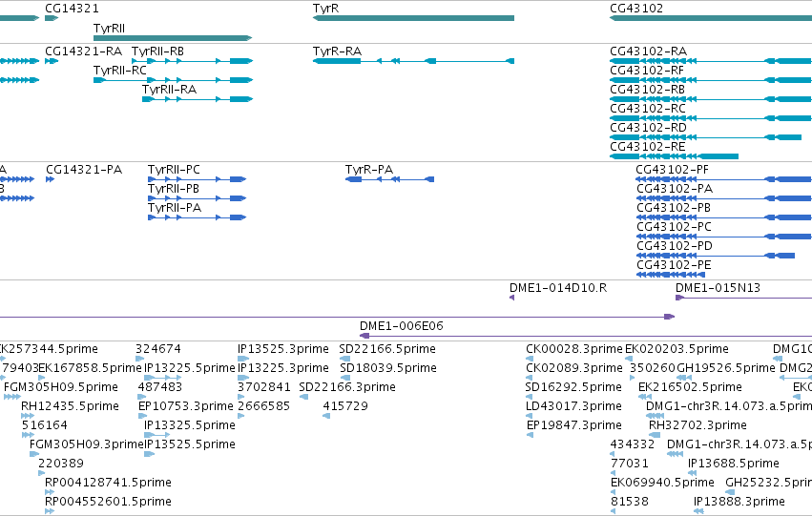Viewport: 812px width, 516px height.
Task: Select the CG14321-RA transcript label
Action: (x=83, y=52)
